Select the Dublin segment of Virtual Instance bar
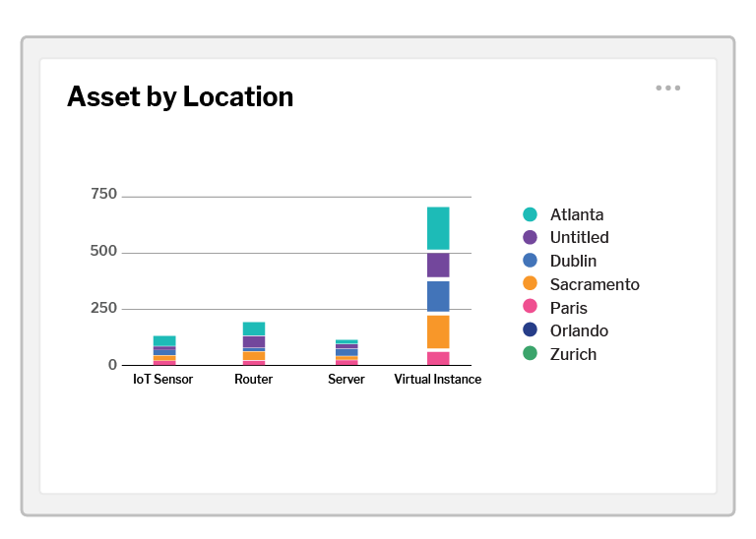Image resolution: width=756 pixels, height=539 pixels. pyautogui.click(x=438, y=296)
